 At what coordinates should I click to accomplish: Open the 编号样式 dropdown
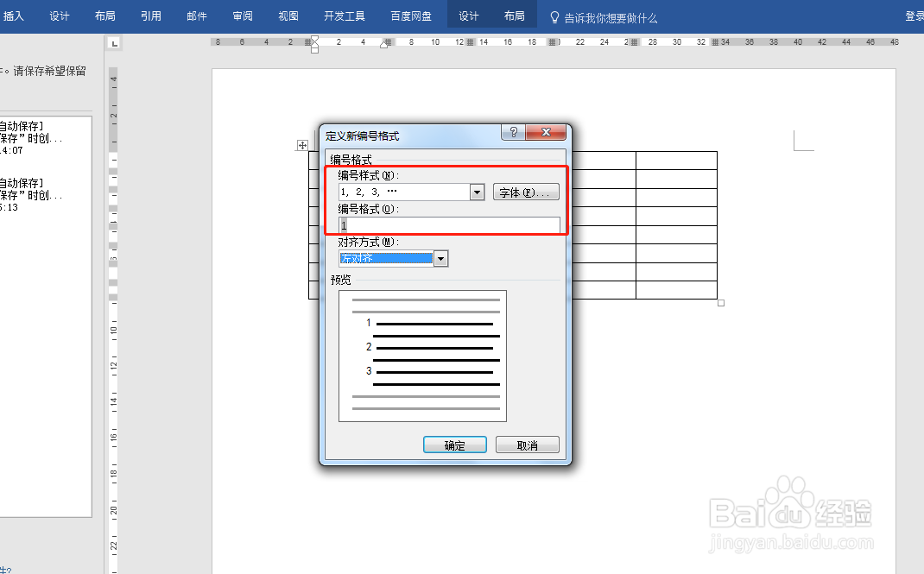476,191
